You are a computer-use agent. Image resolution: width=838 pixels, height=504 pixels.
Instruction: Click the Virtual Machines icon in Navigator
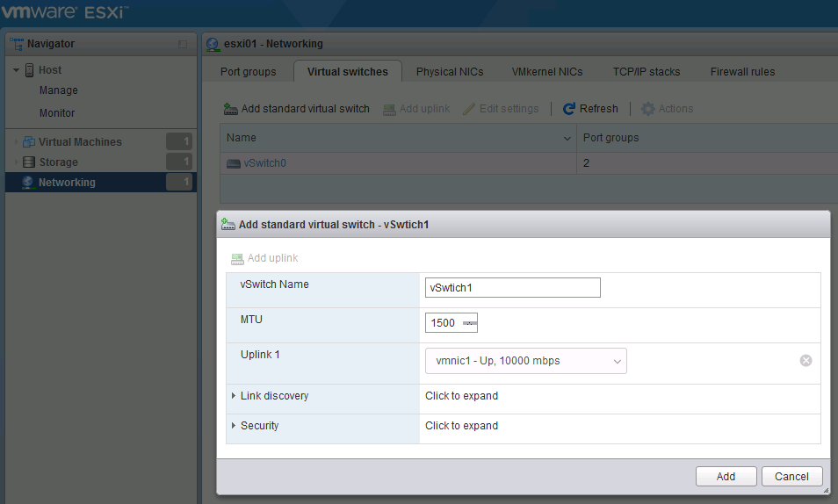coord(29,141)
